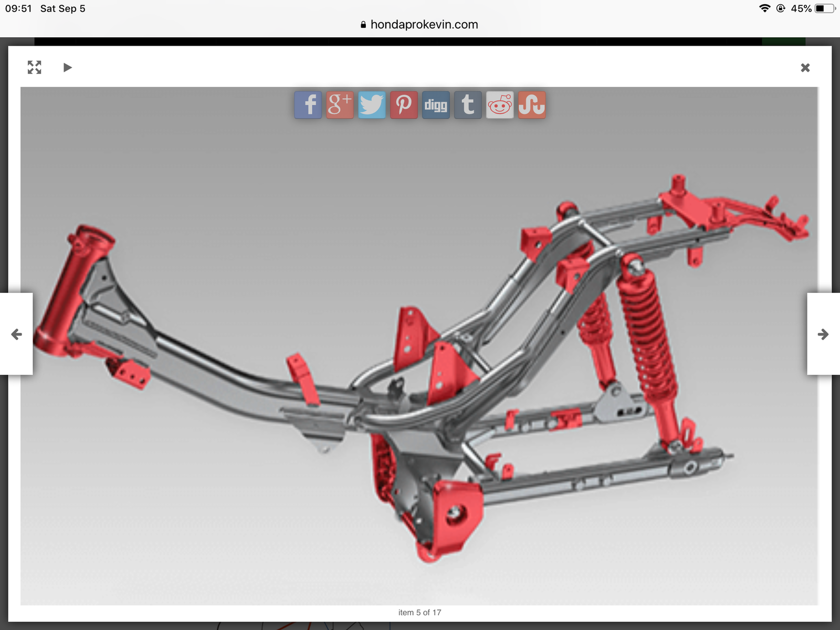Pin image on Pinterest

click(x=404, y=105)
